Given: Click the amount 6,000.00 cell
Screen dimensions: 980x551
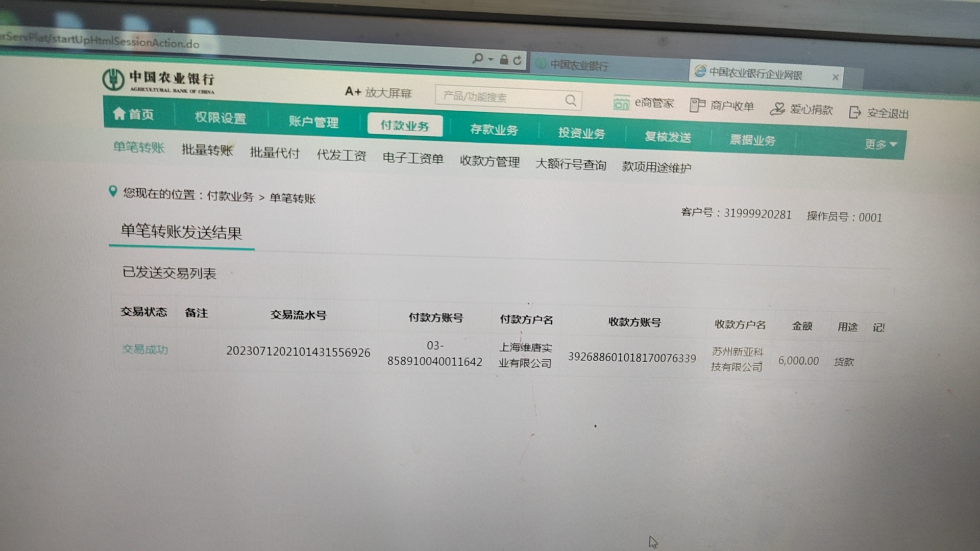Looking at the screenshot, I should pyautogui.click(x=798, y=361).
